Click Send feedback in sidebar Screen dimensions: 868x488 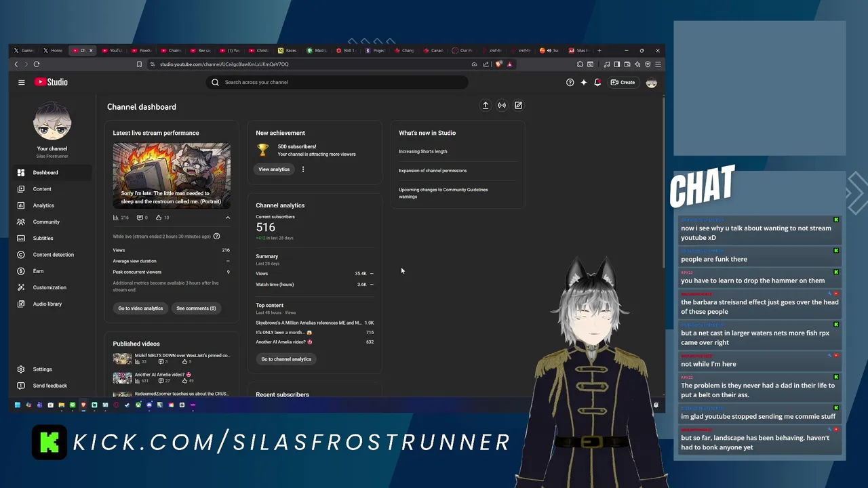51,386
